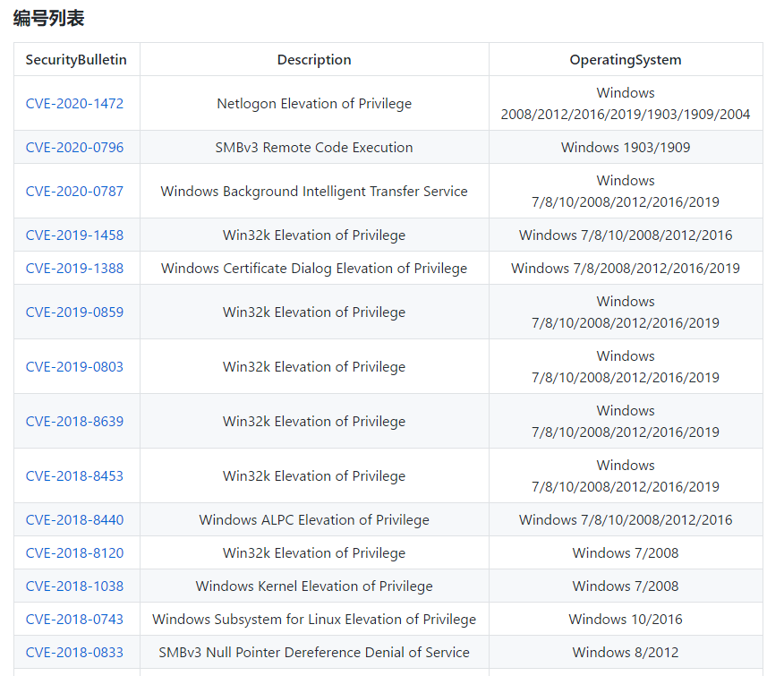784x676 pixels.
Task: Click the Windows 7/8/2008/2012/2016/2019 cell
Action: [626, 269]
